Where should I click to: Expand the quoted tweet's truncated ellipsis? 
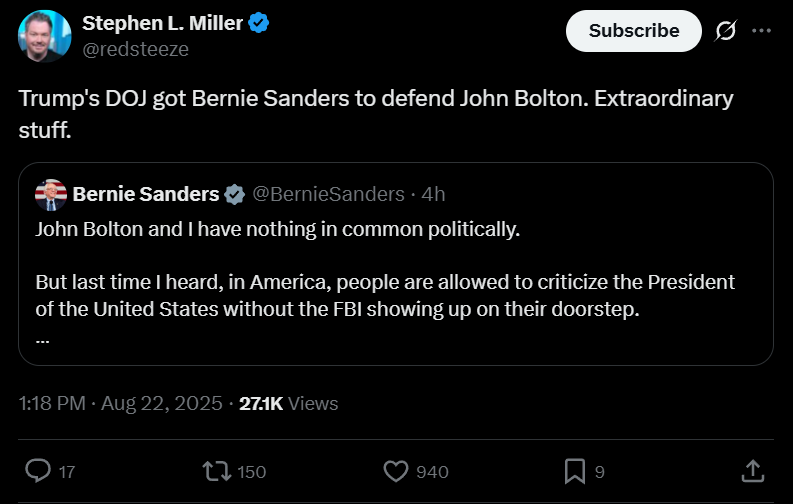[42, 337]
